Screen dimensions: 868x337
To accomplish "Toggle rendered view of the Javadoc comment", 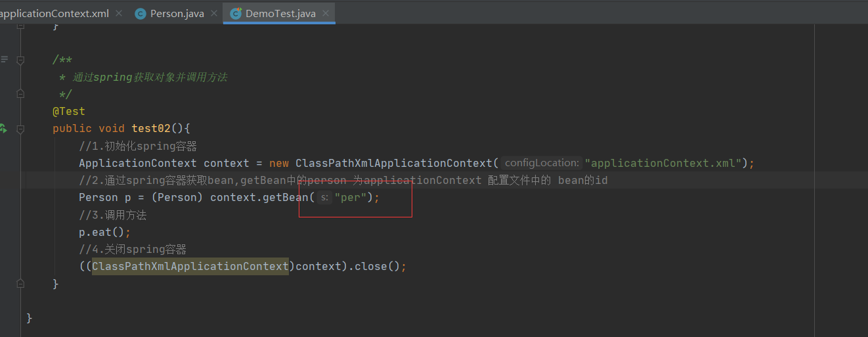I will (4, 60).
